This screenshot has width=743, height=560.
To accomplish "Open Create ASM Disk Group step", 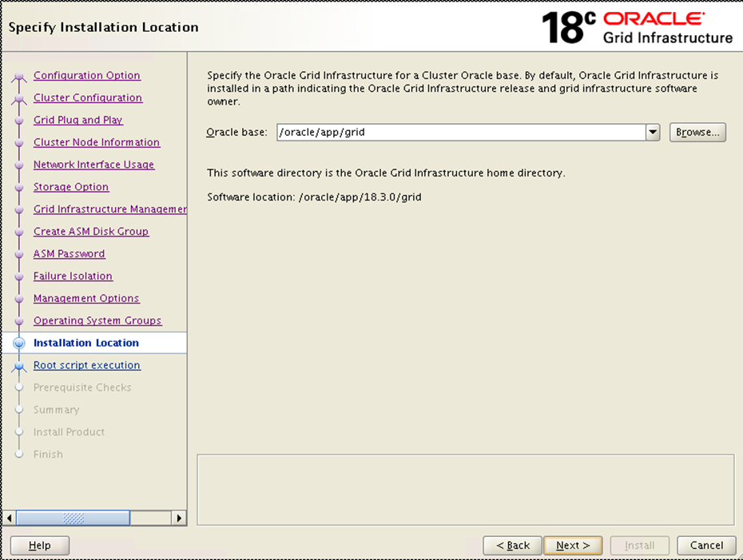I will point(90,232).
